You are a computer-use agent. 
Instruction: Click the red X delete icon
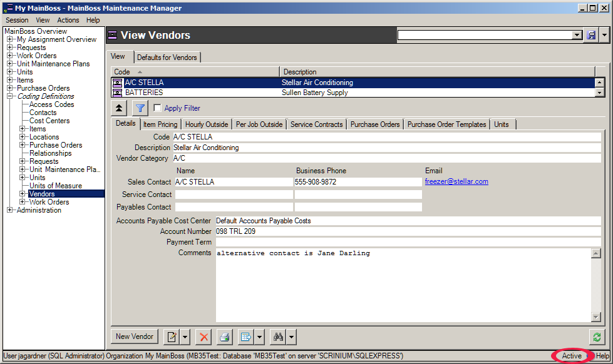click(203, 336)
